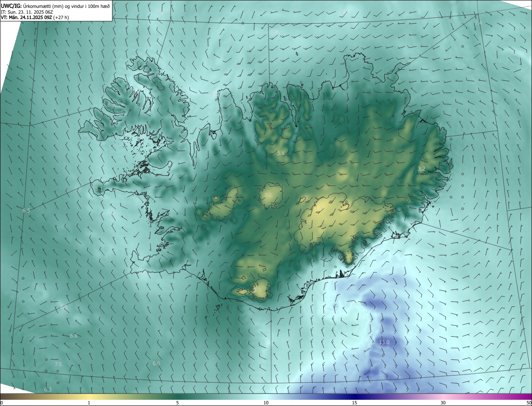
Task: Click the 7.5 value label on the map
Action: (58, 364)
